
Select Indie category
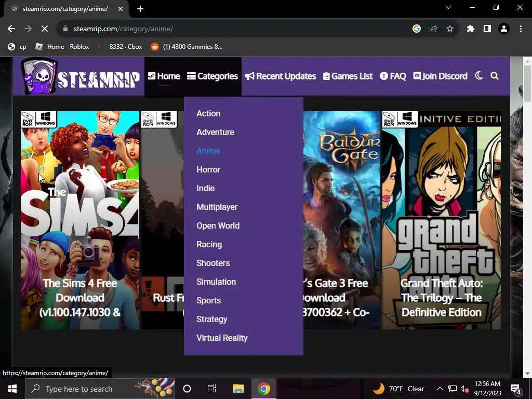(205, 188)
